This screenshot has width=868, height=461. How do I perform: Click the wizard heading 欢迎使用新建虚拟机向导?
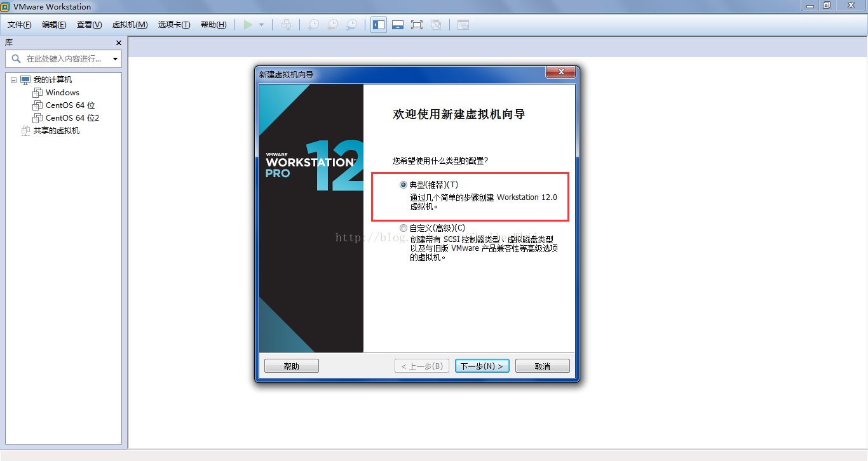click(459, 114)
